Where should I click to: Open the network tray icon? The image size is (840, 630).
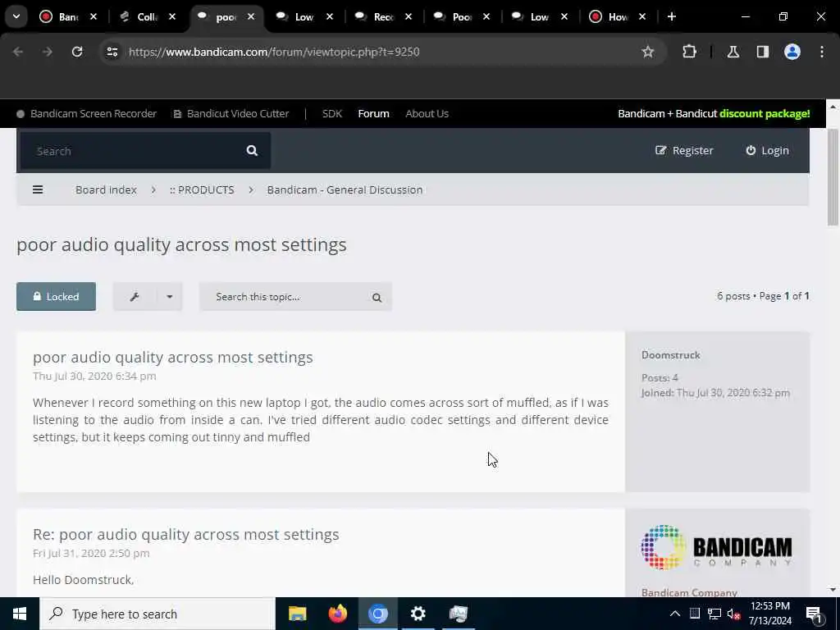(714, 614)
